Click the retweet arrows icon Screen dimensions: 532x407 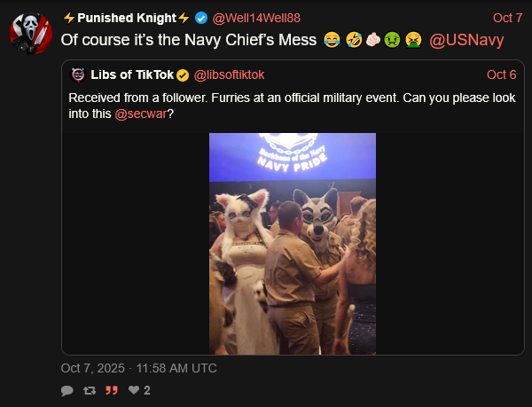click(90, 391)
